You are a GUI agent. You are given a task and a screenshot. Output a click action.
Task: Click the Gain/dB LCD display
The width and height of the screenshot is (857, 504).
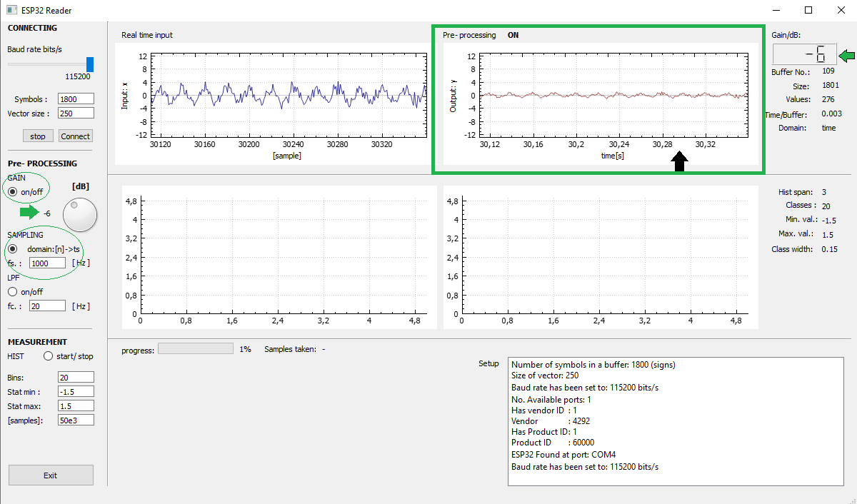click(x=803, y=54)
